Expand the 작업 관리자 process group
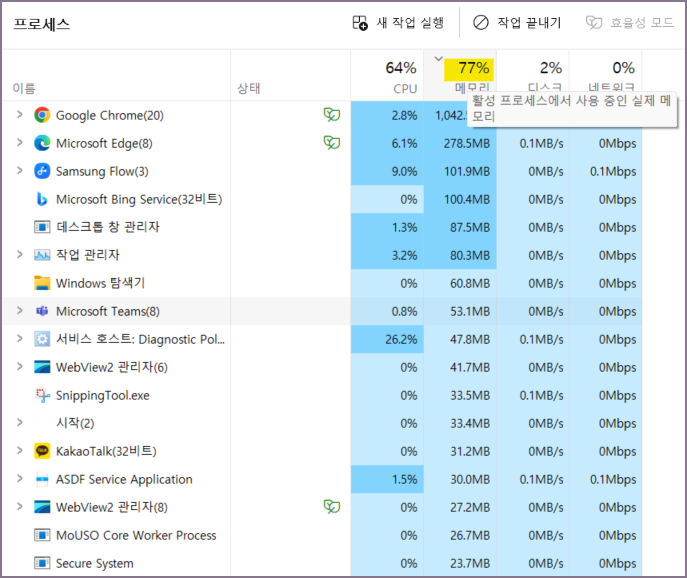The width and height of the screenshot is (687, 578). click(19, 255)
